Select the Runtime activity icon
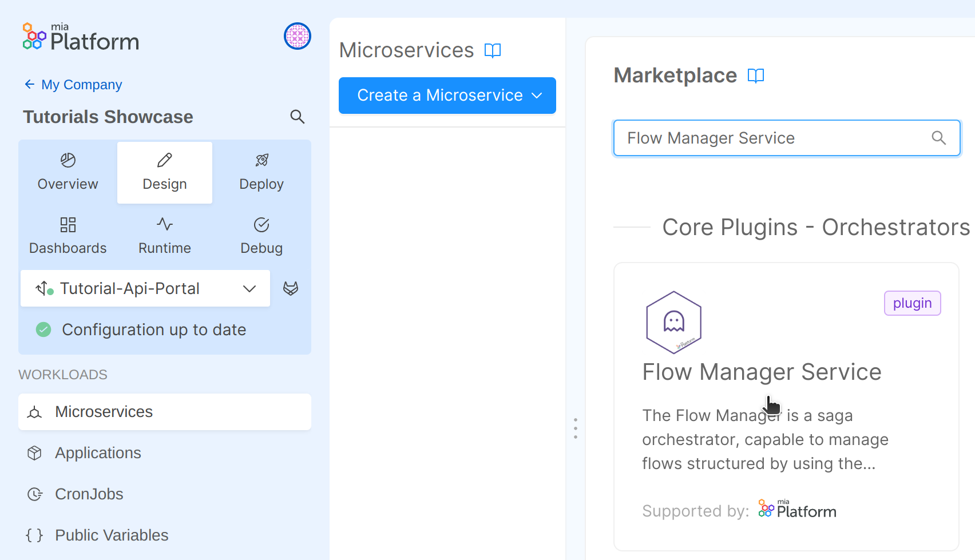This screenshot has width=975, height=560. click(x=164, y=225)
